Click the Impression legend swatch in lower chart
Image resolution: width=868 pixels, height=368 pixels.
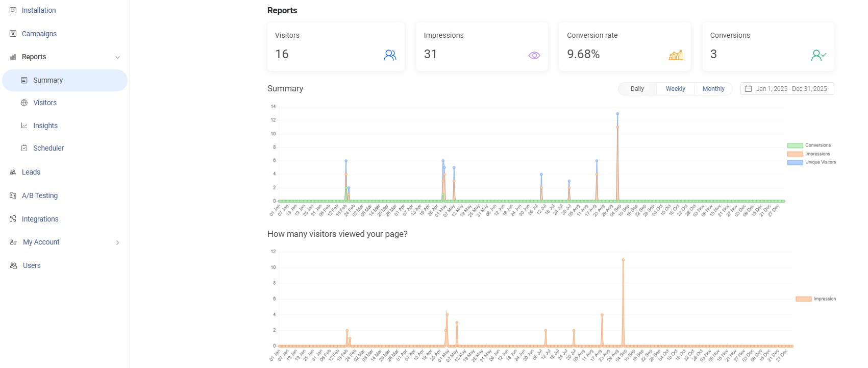pos(803,299)
